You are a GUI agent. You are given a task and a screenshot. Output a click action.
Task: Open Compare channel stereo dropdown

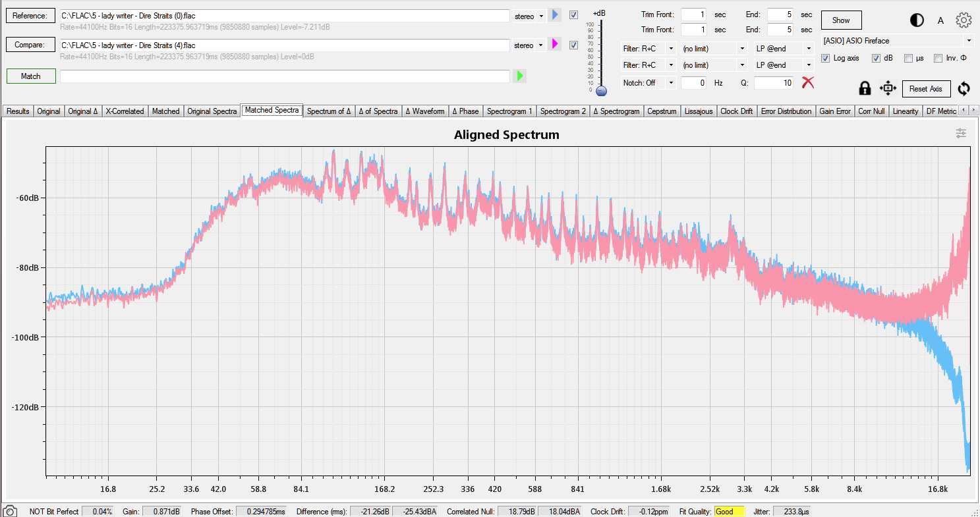(x=529, y=45)
